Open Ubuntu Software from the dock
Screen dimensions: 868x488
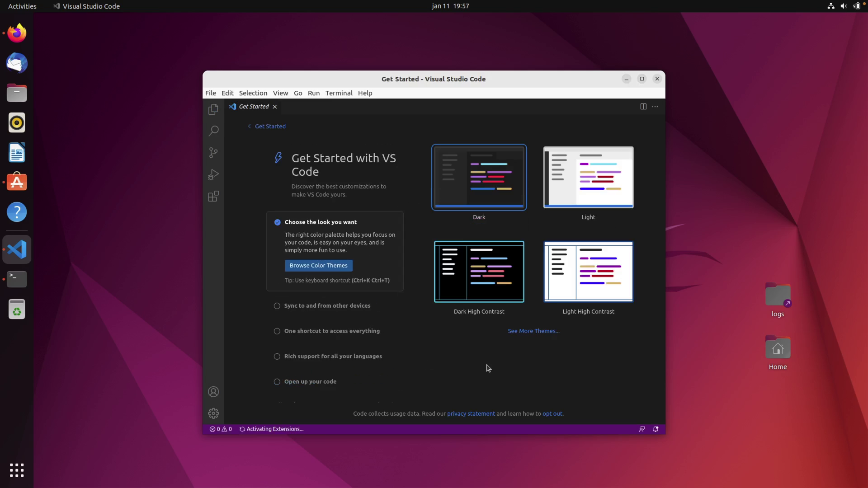click(x=17, y=182)
